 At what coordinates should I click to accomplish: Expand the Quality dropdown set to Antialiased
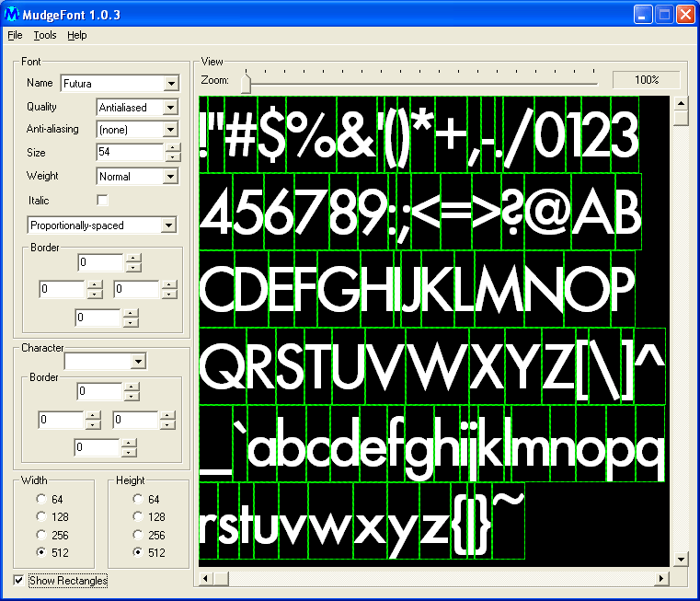170,108
